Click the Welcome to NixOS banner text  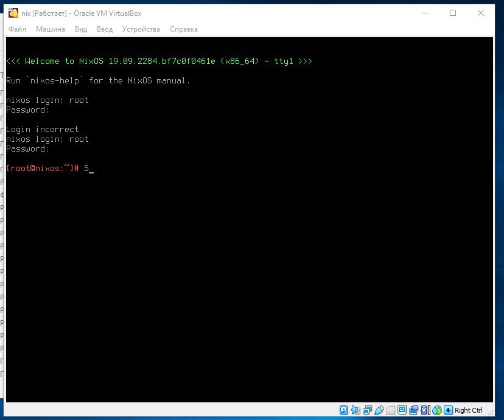point(159,61)
